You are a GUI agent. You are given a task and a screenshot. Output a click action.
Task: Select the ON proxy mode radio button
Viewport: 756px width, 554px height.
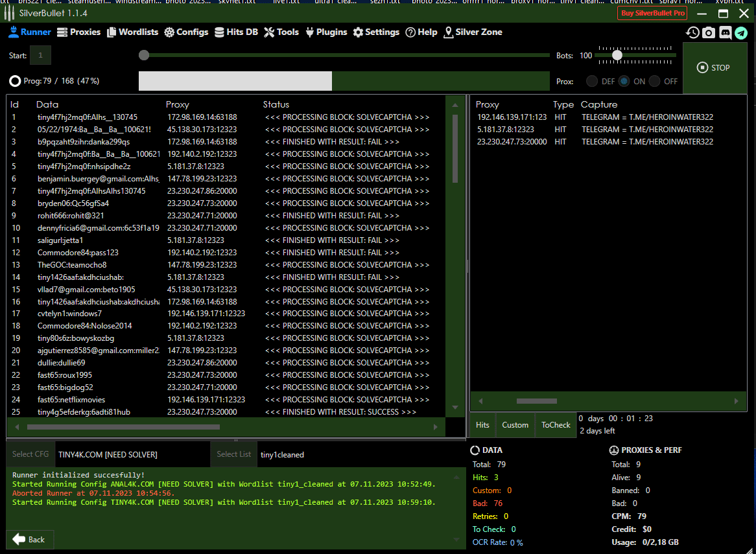pyautogui.click(x=624, y=82)
